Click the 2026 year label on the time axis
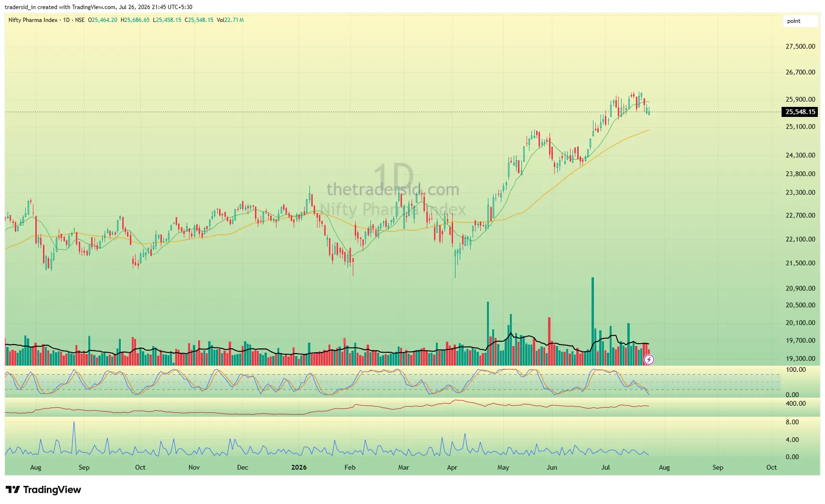The height and width of the screenshot is (504, 825). point(299,467)
